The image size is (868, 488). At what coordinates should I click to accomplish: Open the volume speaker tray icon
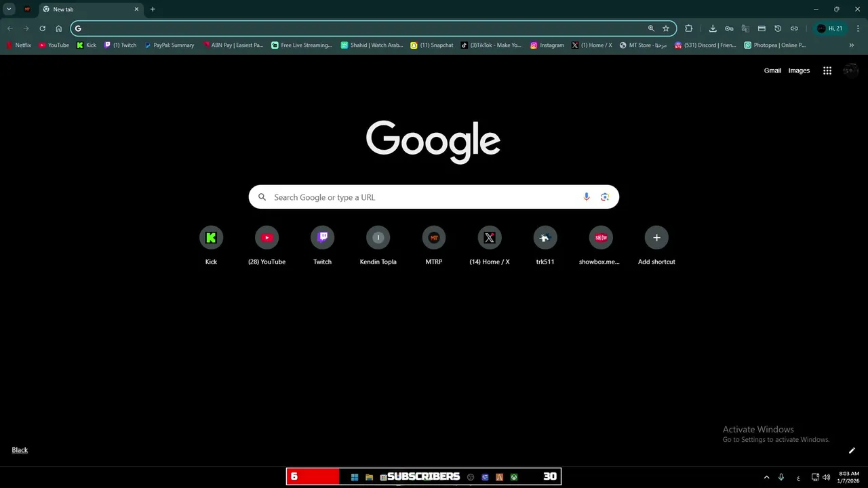[x=826, y=477]
